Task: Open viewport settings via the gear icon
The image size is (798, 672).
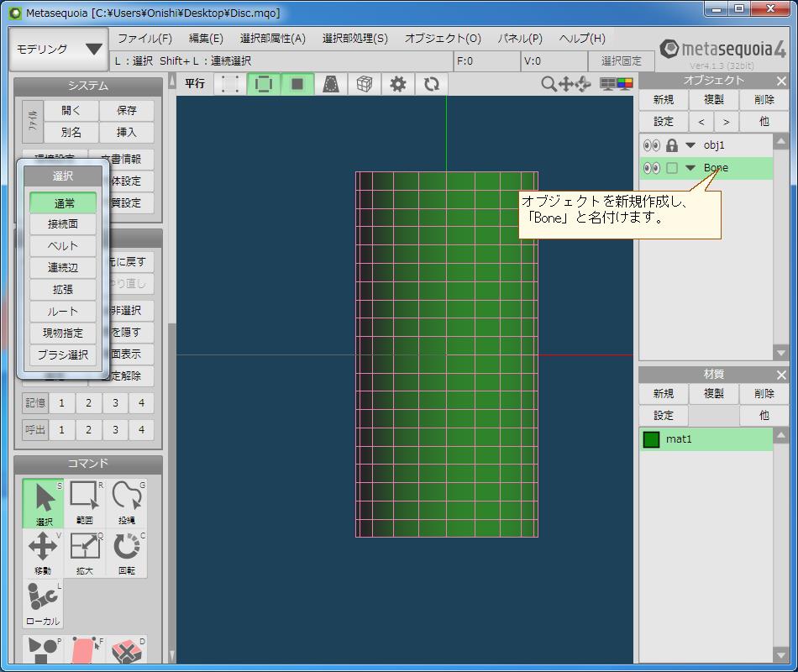Action: [x=397, y=83]
